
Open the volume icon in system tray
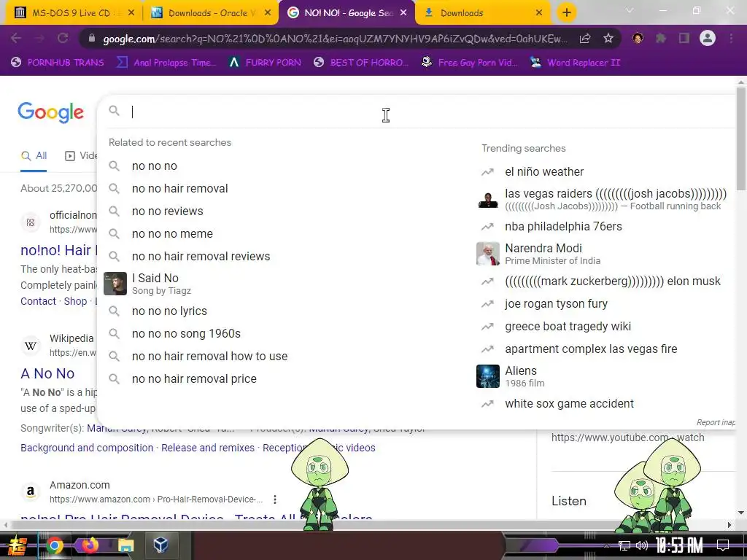[642, 545]
